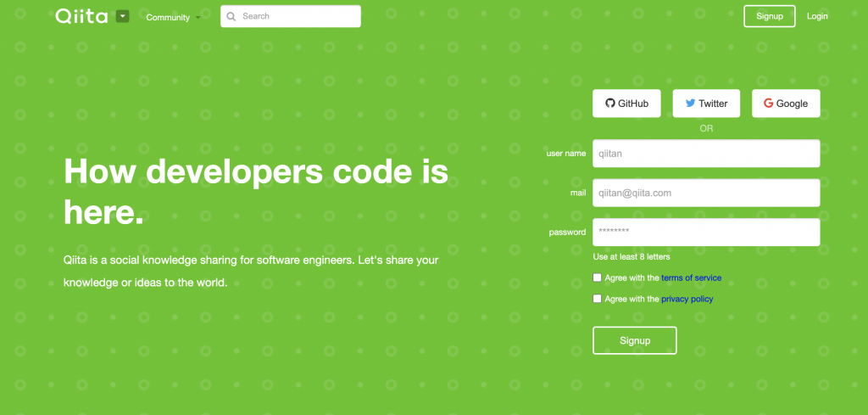The image size is (868, 415).
Task: Click the magnifier icon in search box
Action: click(231, 16)
